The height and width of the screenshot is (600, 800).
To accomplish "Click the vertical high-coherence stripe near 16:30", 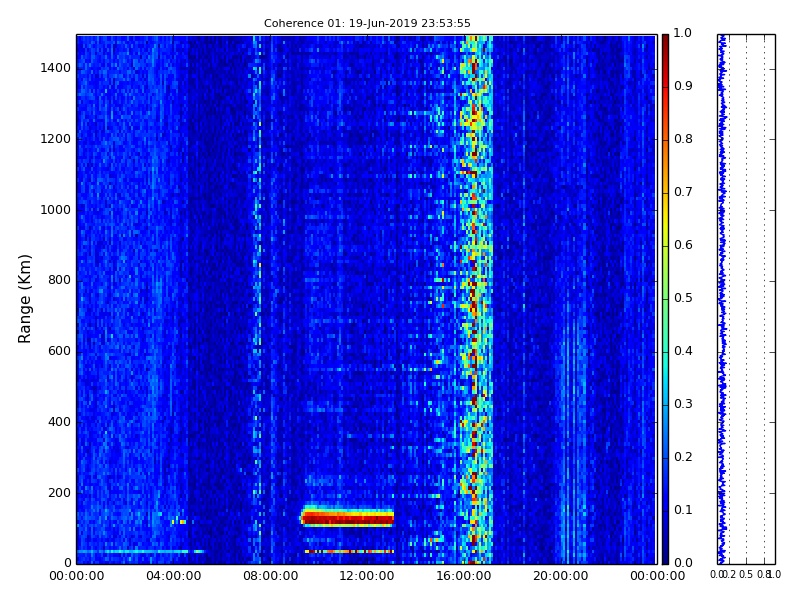I will (x=474, y=299).
